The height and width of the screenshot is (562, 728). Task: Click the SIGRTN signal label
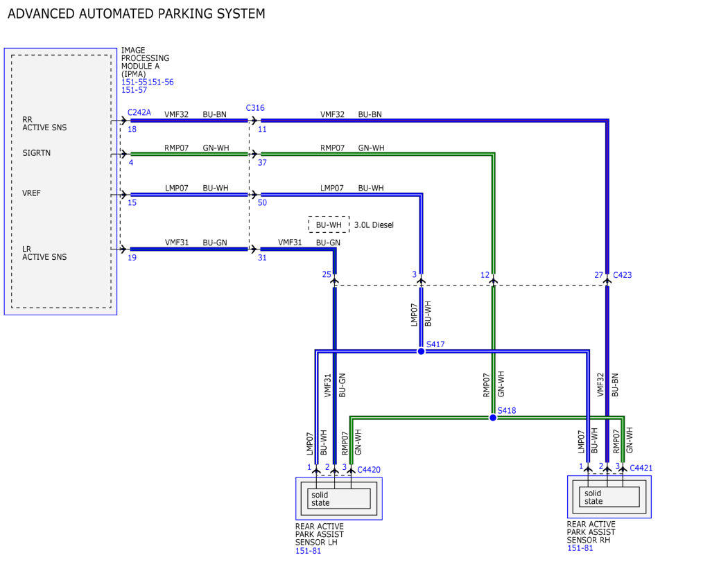point(37,152)
